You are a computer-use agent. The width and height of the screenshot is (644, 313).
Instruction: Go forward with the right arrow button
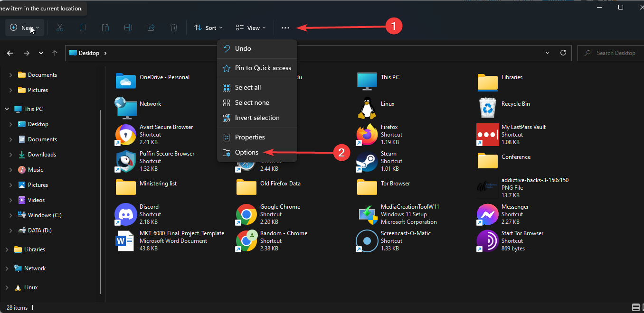[27, 53]
